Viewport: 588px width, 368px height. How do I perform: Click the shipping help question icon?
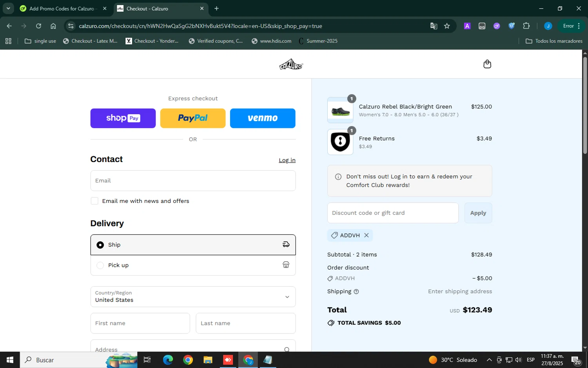[x=356, y=291]
